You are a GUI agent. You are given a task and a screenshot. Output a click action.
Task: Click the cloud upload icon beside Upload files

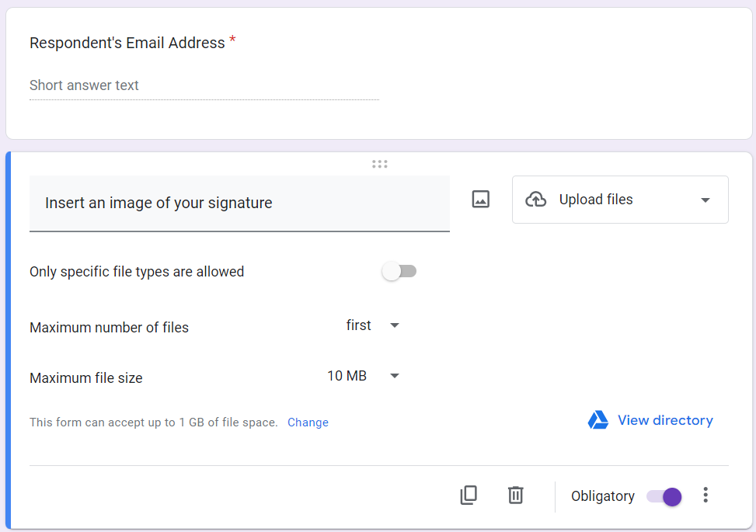tap(535, 199)
